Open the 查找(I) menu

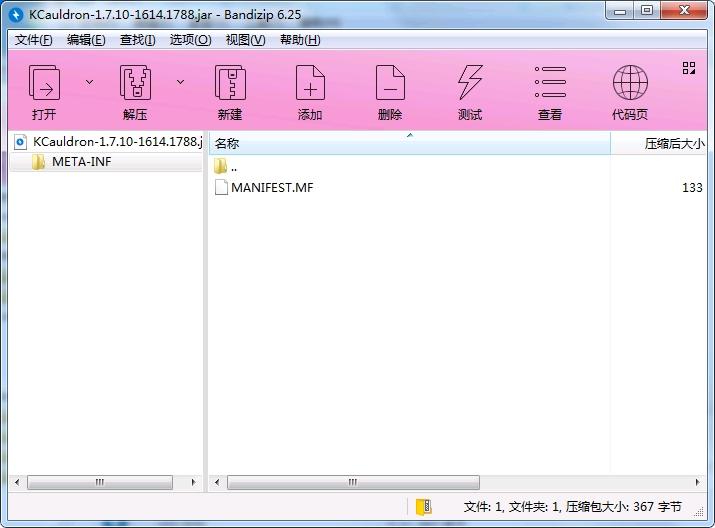point(137,40)
